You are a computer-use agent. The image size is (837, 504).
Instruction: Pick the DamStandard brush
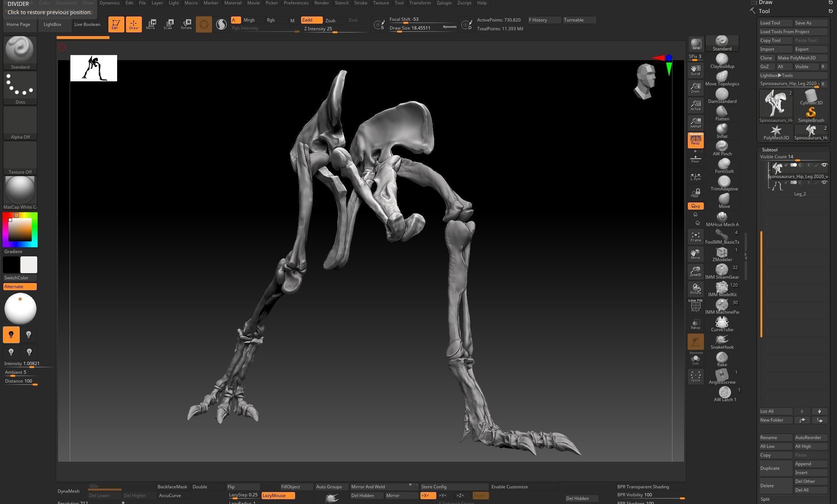click(x=722, y=94)
